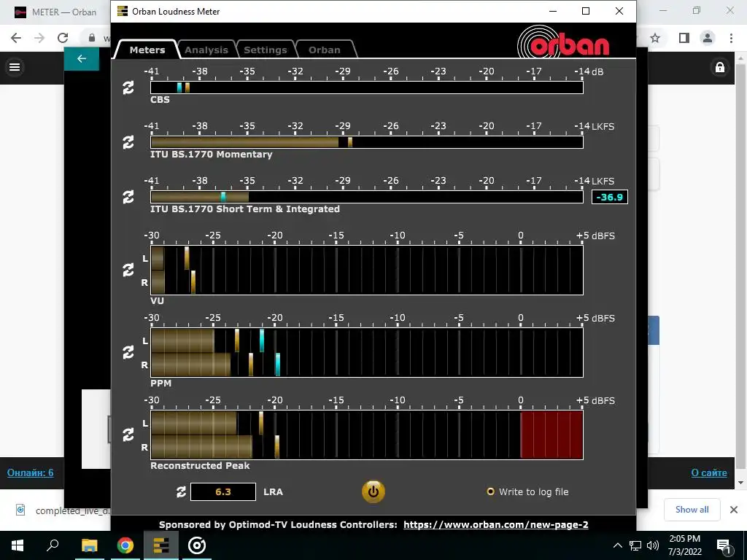This screenshot has height=560, width=747.
Task: Open the notification center icon
Action: click(x=723, y=545)
